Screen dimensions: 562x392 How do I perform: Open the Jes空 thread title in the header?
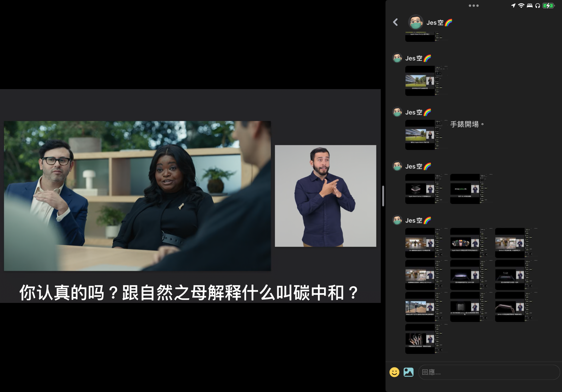[x=439, y=22]
